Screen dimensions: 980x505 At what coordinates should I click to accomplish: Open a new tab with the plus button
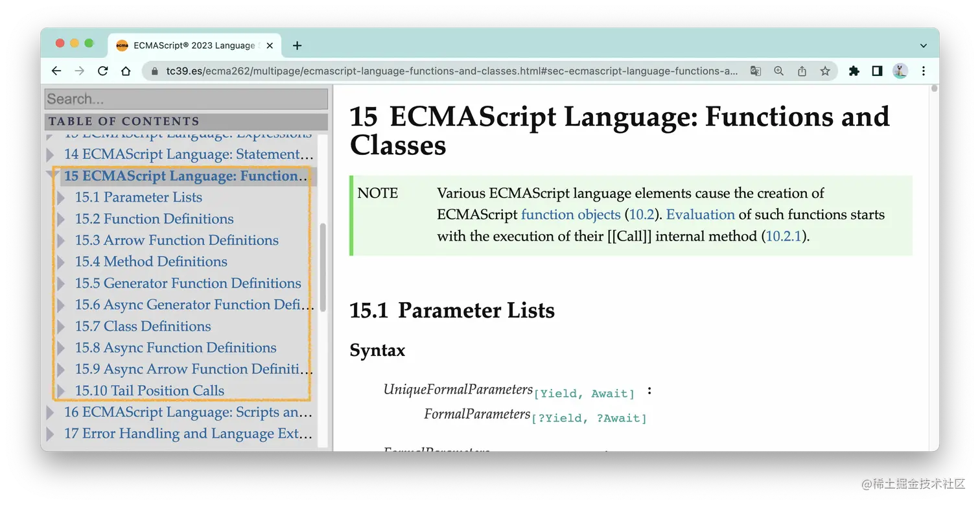pos(297,45)
